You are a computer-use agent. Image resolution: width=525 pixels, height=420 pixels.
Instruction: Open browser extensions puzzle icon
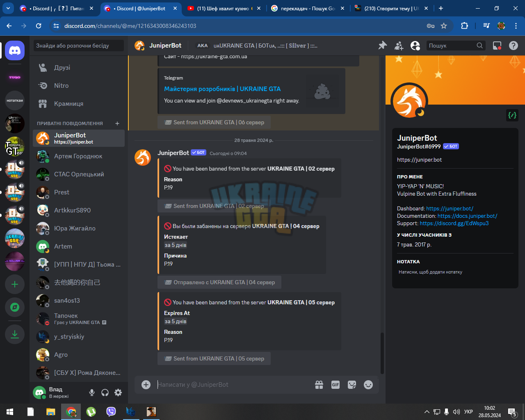pos(464,26)
